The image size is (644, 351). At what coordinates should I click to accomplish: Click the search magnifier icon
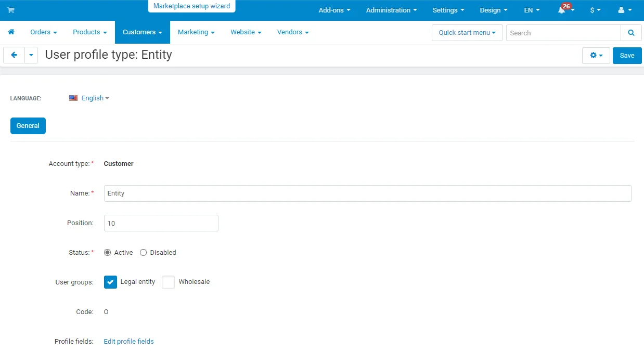click(631, 33)
